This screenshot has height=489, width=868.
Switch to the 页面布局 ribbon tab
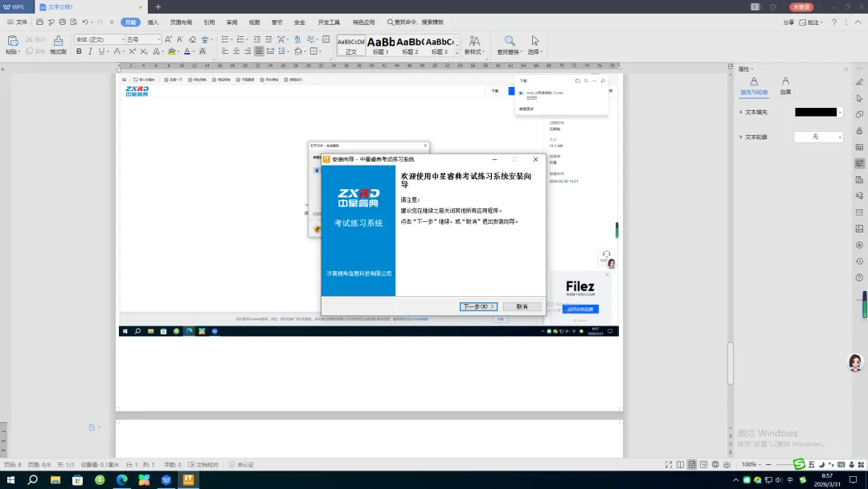[x=181, y=23]
